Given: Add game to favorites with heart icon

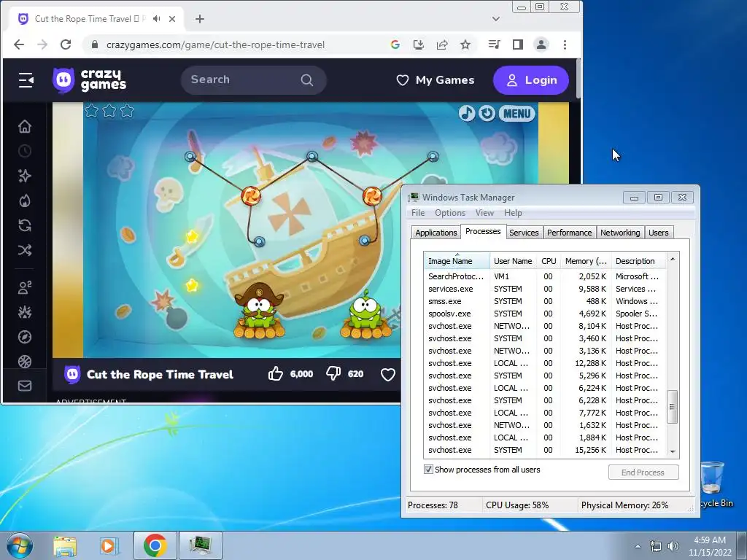Looking at the screenshot, I should pyautogui.click(x=388, y=375).
